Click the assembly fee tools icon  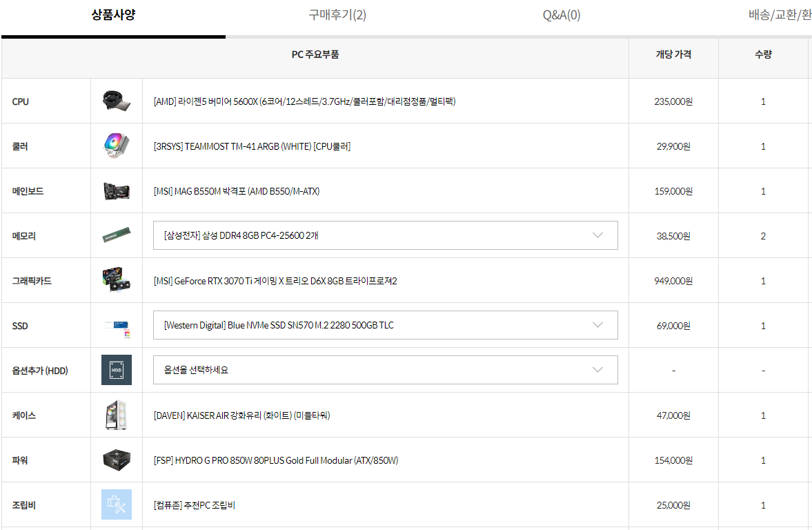pos(117,504)
